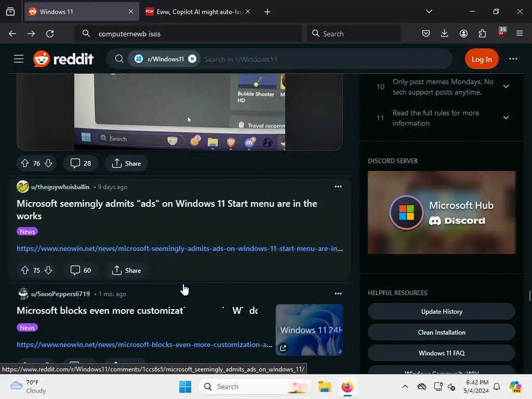Open the Windows Start menu
The height and width of the screenshot is (399, 532).
(x=185, y=387)
